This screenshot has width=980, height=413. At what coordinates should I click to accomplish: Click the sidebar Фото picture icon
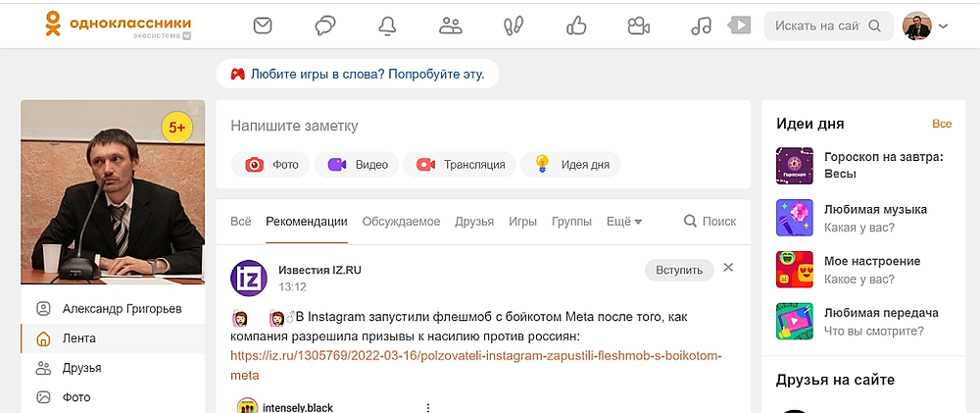(x=43, y=397)
